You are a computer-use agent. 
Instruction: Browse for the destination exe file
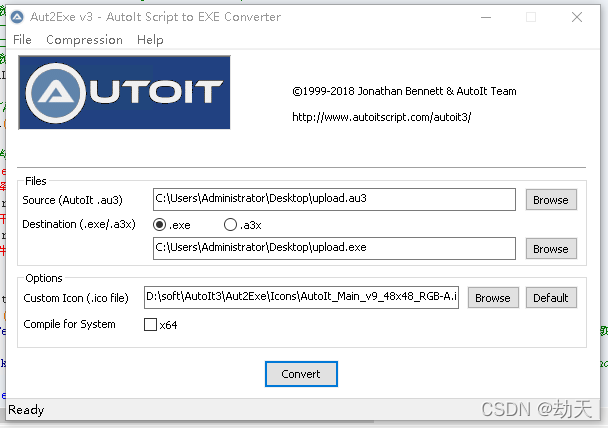pos(551,249)
